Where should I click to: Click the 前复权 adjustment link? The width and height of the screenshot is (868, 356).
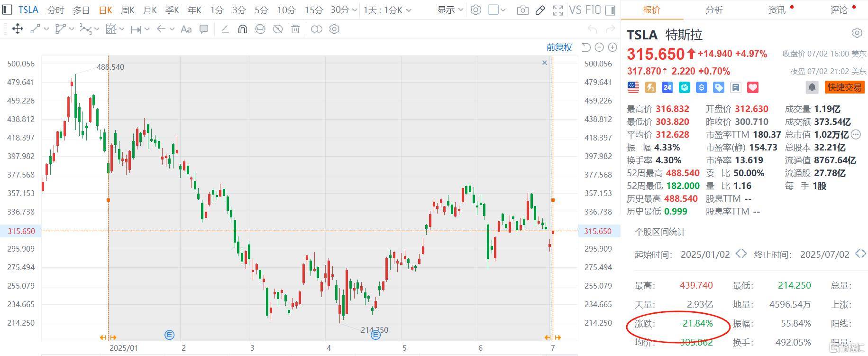click(559, 47)
